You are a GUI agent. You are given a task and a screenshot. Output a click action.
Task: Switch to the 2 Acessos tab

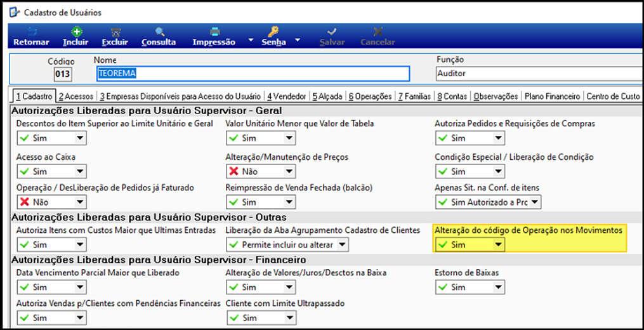(x=76, y=96)
